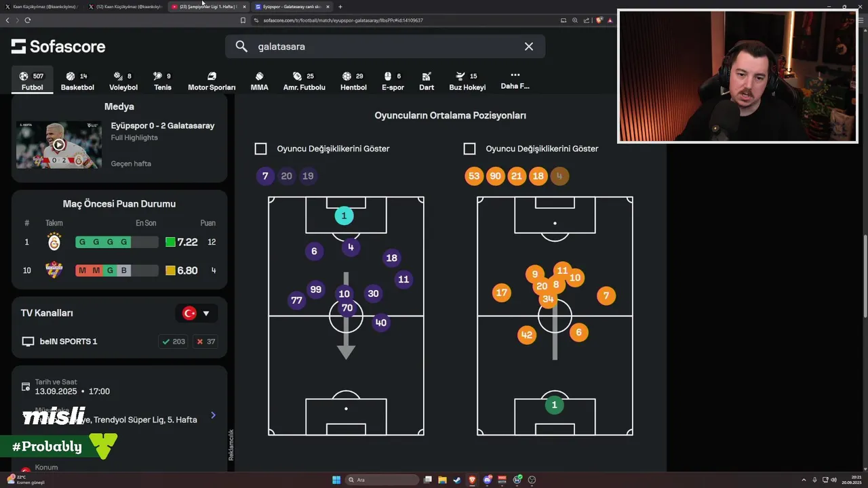Select orange substitute number 90
This screenshot has height=488, width=868.
click(x=495, y=176)
